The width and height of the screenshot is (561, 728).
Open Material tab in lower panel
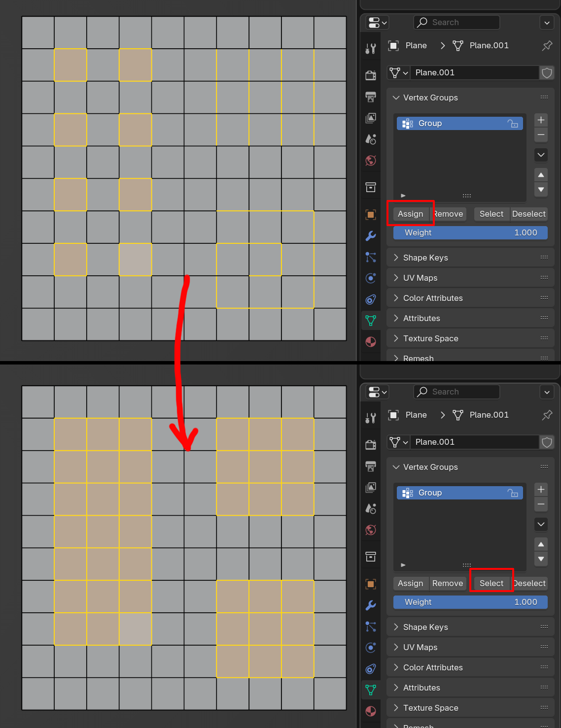[x=371, y=711]
